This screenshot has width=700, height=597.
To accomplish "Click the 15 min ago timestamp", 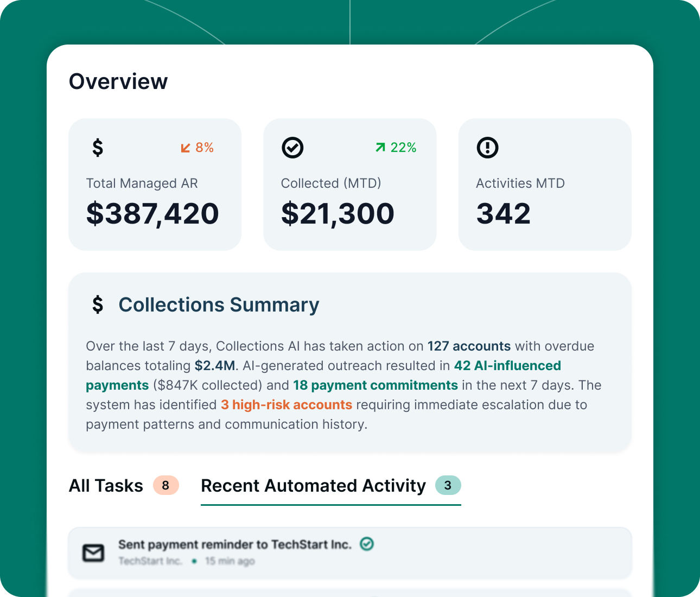I will [230, 561].
